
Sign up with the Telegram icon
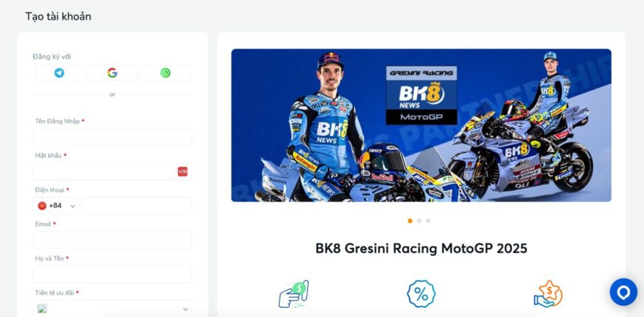click(x=59, y=73)
